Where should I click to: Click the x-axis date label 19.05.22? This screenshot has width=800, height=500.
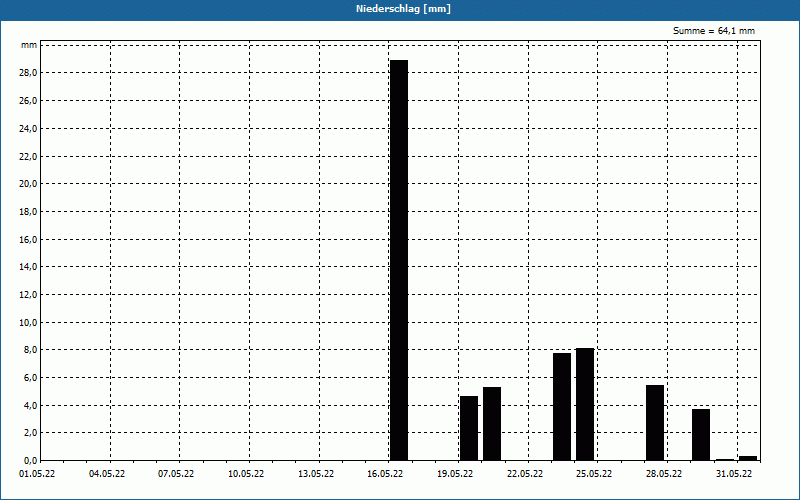point(455,474)
